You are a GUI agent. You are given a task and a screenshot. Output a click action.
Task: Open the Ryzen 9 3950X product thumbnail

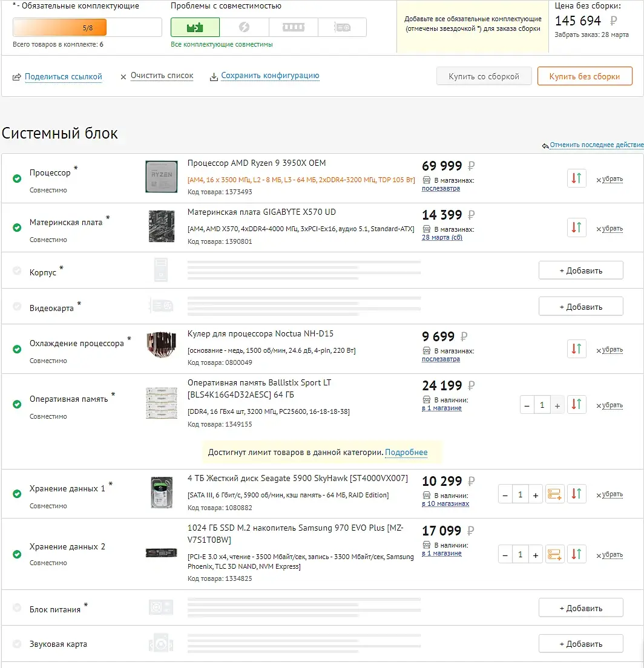point(162,176)
